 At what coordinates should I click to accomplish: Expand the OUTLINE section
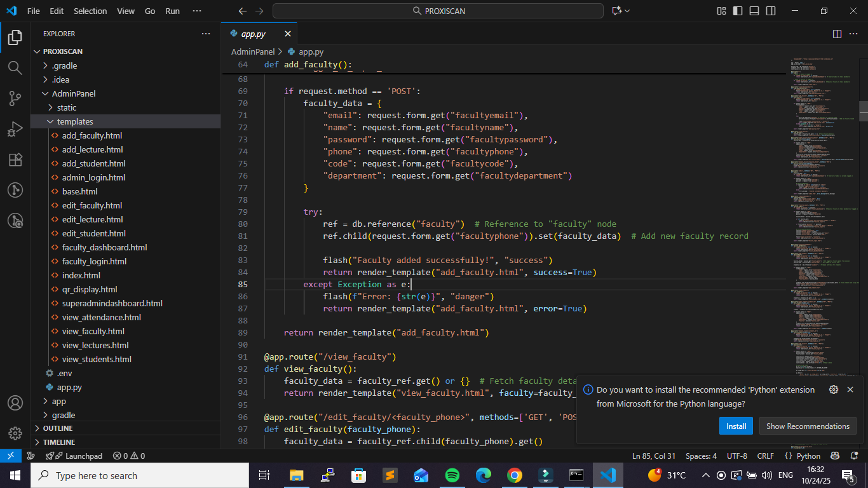click(x=58, y=428)
